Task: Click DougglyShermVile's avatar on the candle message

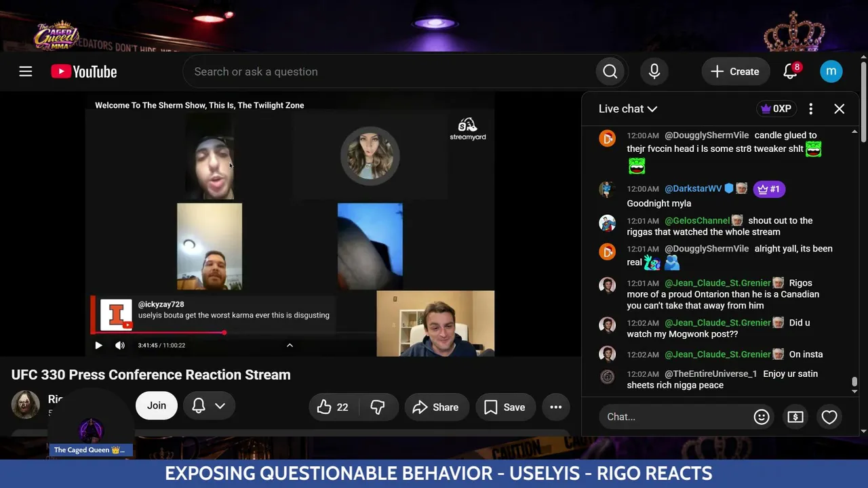Action: tap(607, 138)
